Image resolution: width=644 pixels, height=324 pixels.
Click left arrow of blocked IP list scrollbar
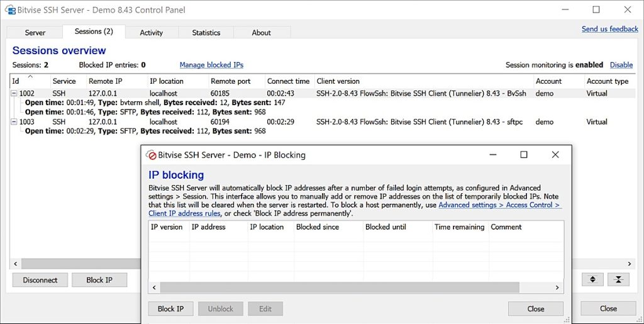click(x=155, y=288)
